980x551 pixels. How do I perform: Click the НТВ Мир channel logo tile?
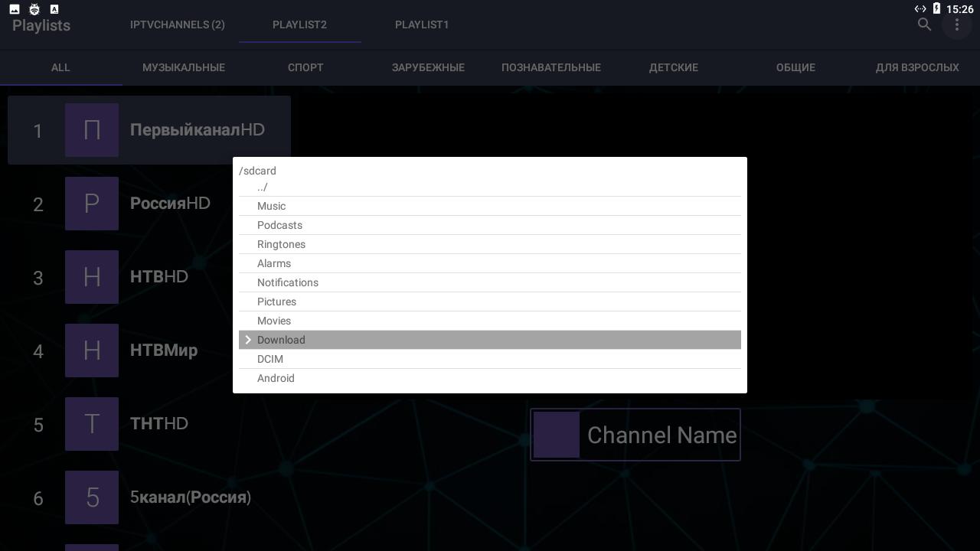92,350
